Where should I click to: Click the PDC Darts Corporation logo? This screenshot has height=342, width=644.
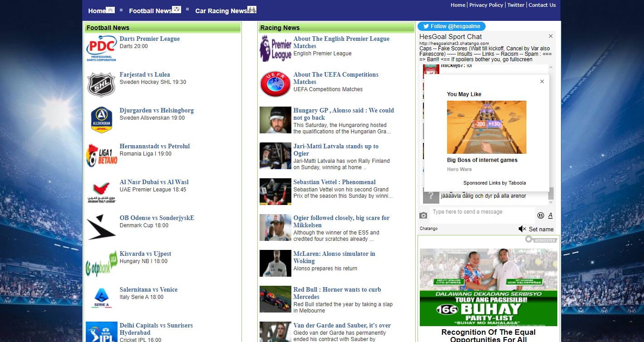click(x=101, y=49)
